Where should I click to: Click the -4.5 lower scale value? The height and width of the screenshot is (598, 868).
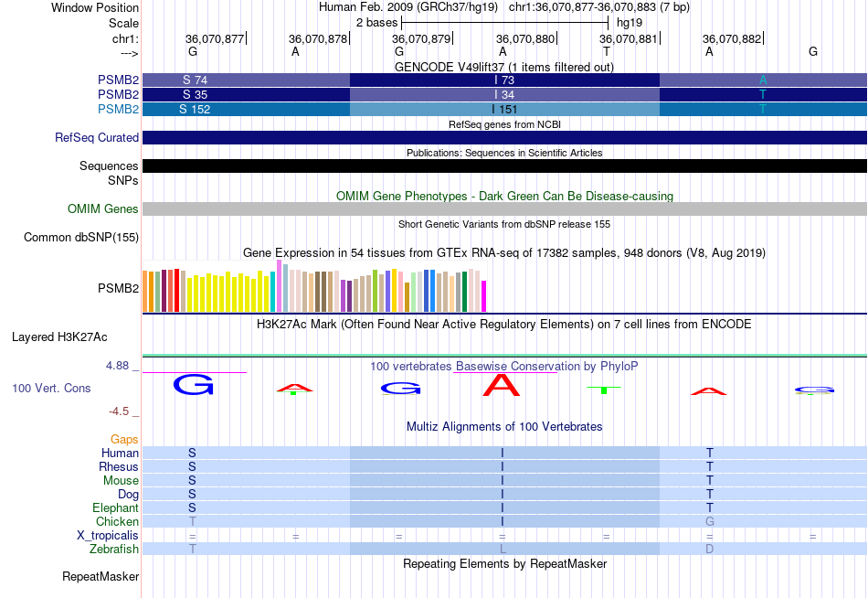[x=119, y=411]
